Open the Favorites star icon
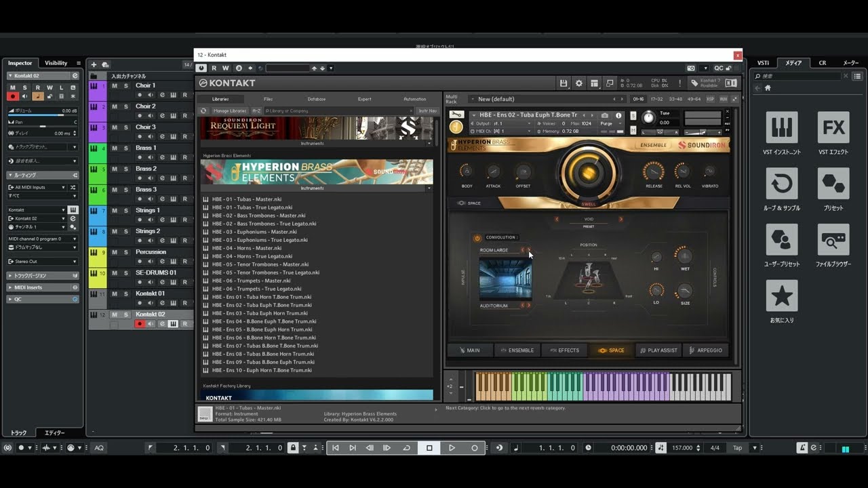The image size is (868, 488). coord(781,296)
